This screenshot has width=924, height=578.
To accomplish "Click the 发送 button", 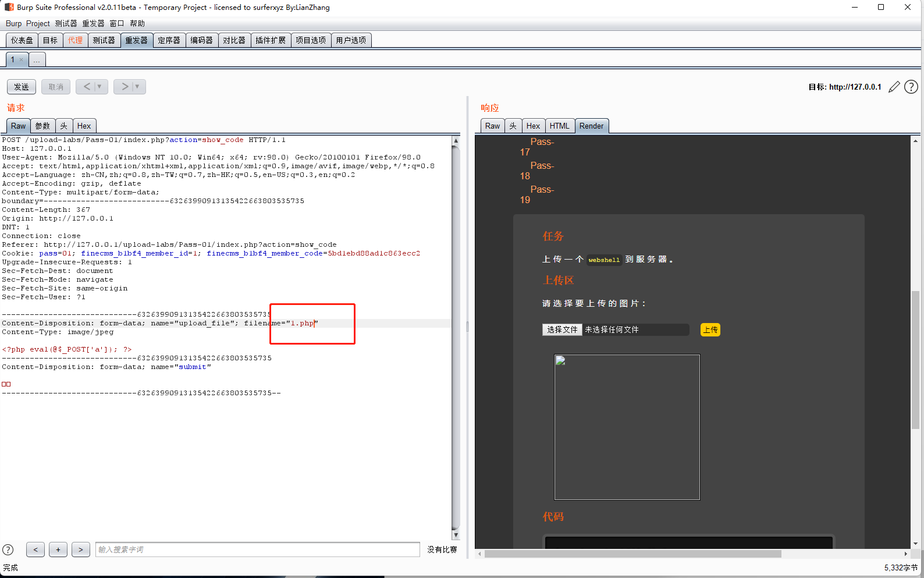I will [x=22, y=87].
